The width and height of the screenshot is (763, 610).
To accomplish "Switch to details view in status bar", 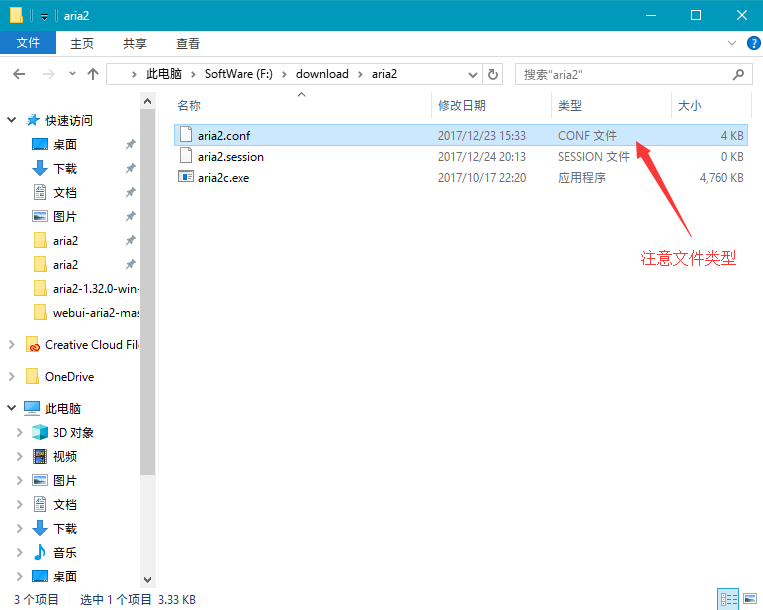I will (x=729, y=599).
